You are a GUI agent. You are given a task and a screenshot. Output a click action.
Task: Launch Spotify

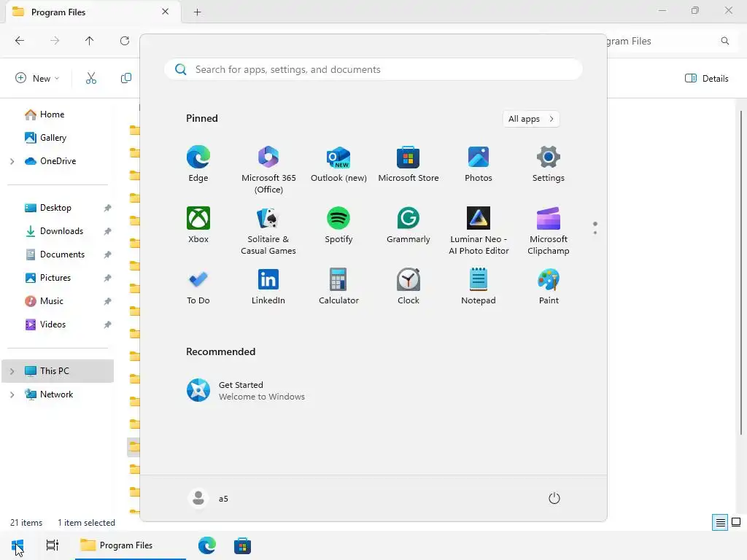338,225
